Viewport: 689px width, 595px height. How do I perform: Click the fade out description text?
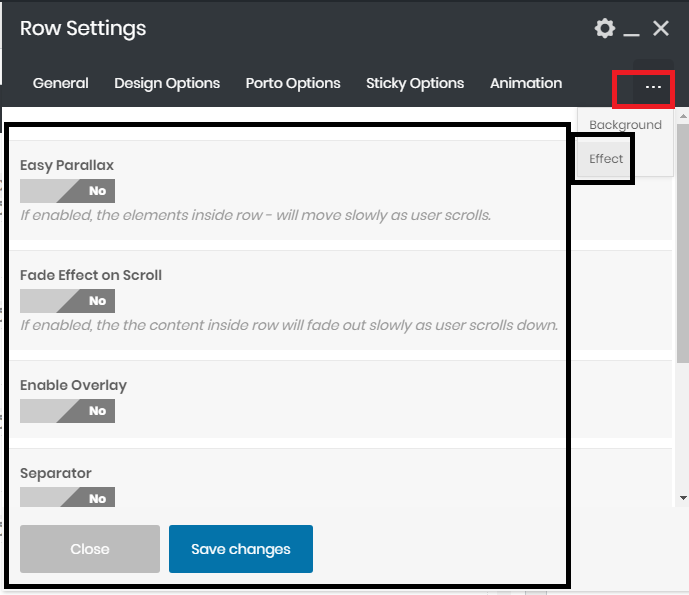click(289, 325)
